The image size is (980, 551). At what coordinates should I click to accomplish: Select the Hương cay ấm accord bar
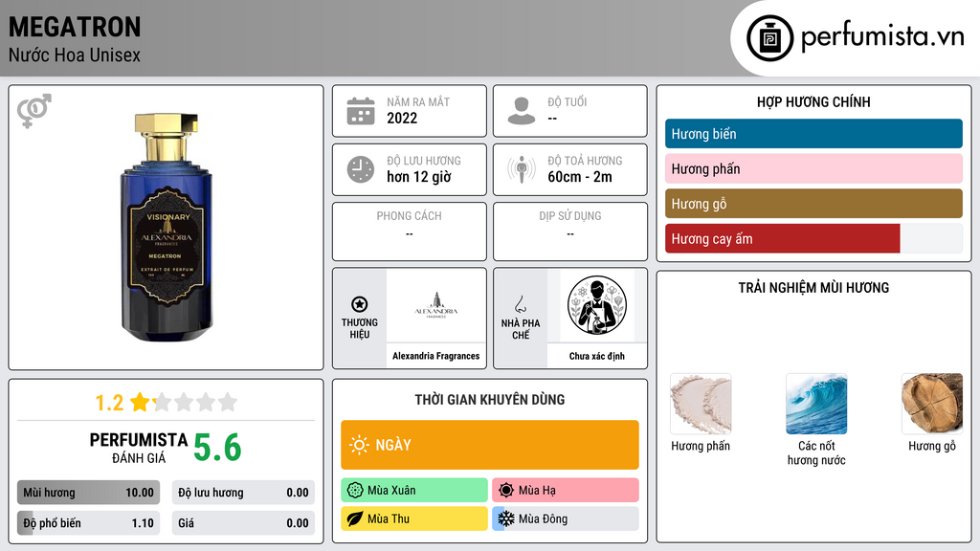[x=813, y=238]
